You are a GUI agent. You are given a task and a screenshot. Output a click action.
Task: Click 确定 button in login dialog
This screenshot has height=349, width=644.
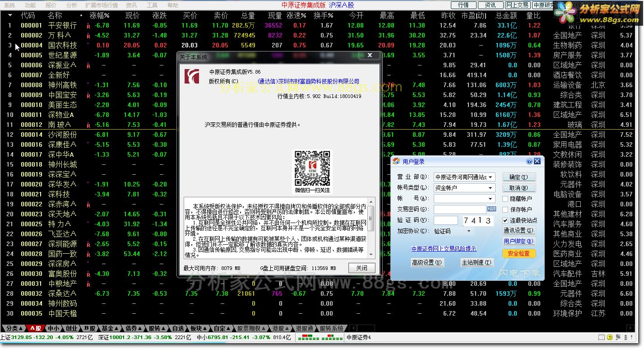tap(519, 177)
